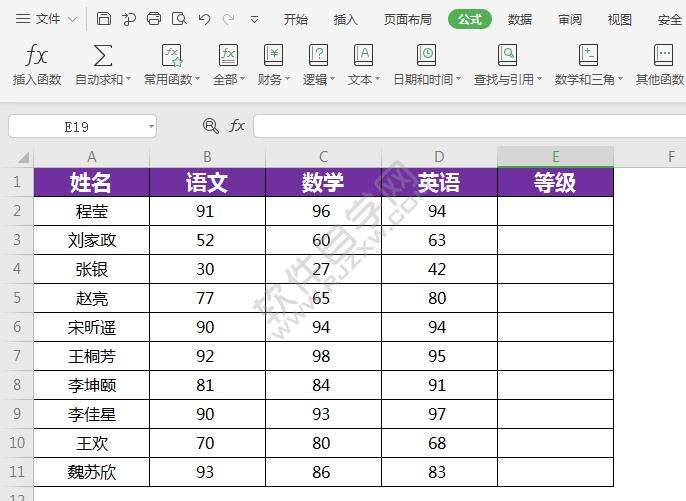Switch to the 视图 tab
The height and width of the screenshot is (501, 686).
click(620, 19)
